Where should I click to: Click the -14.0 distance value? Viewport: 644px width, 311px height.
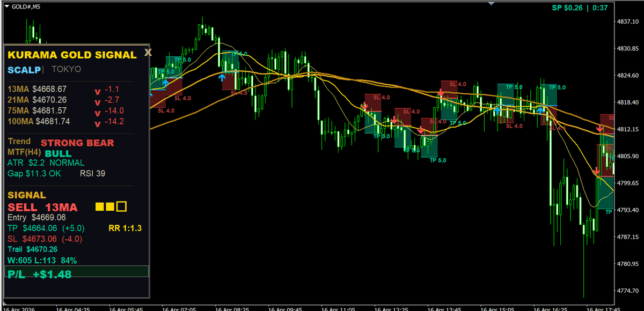coord(114,110)
